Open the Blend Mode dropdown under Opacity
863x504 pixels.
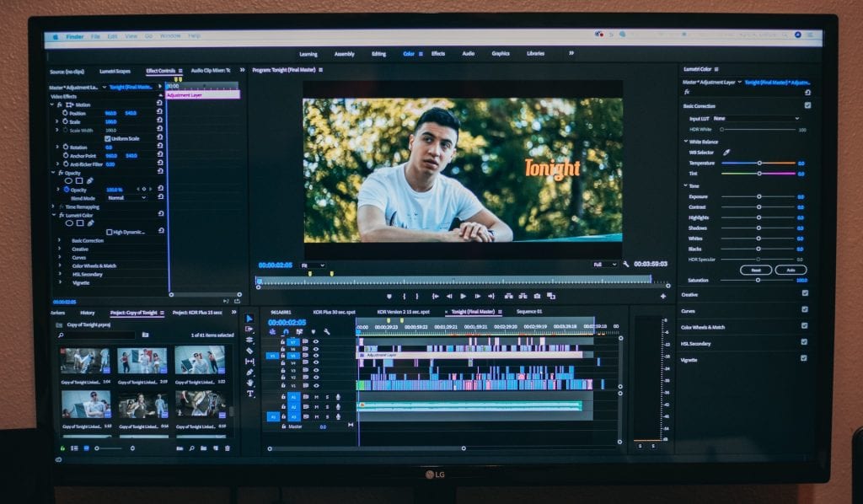124,197
